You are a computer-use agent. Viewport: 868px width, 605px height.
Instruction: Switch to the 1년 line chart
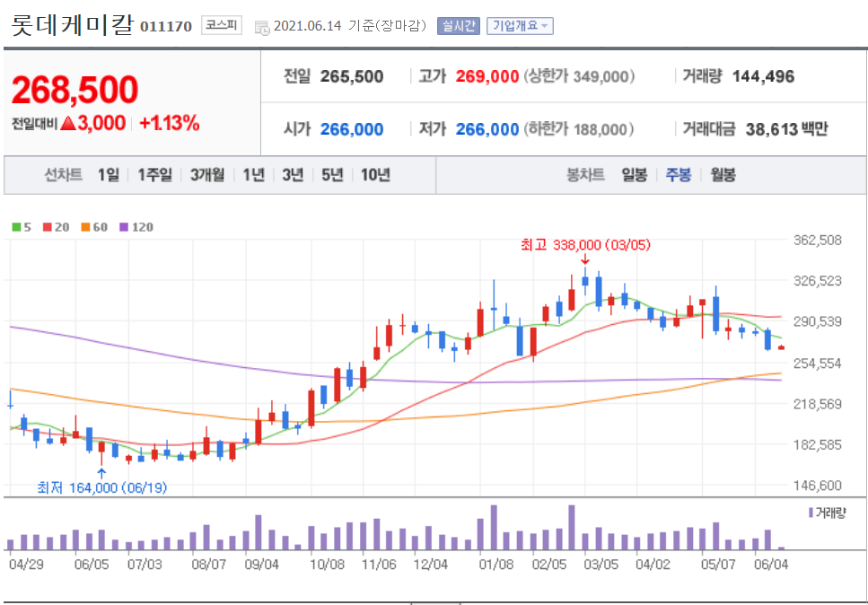pos(254,175)
